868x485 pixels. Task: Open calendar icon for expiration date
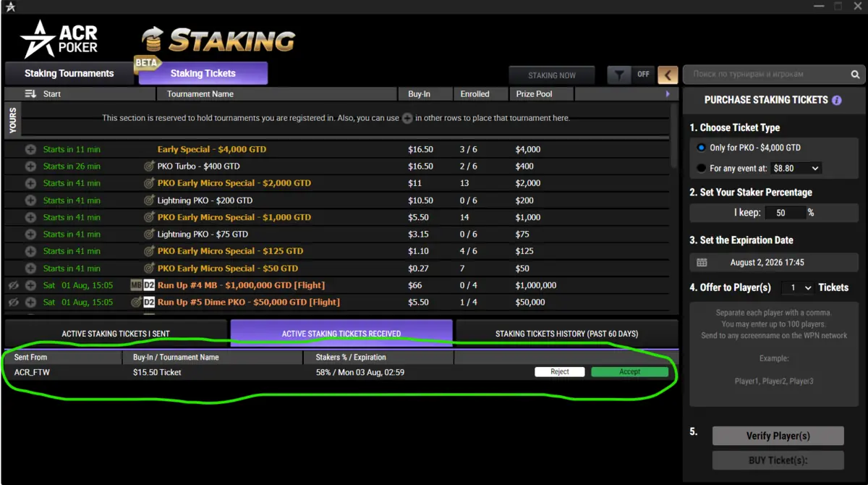pos(702,263)
